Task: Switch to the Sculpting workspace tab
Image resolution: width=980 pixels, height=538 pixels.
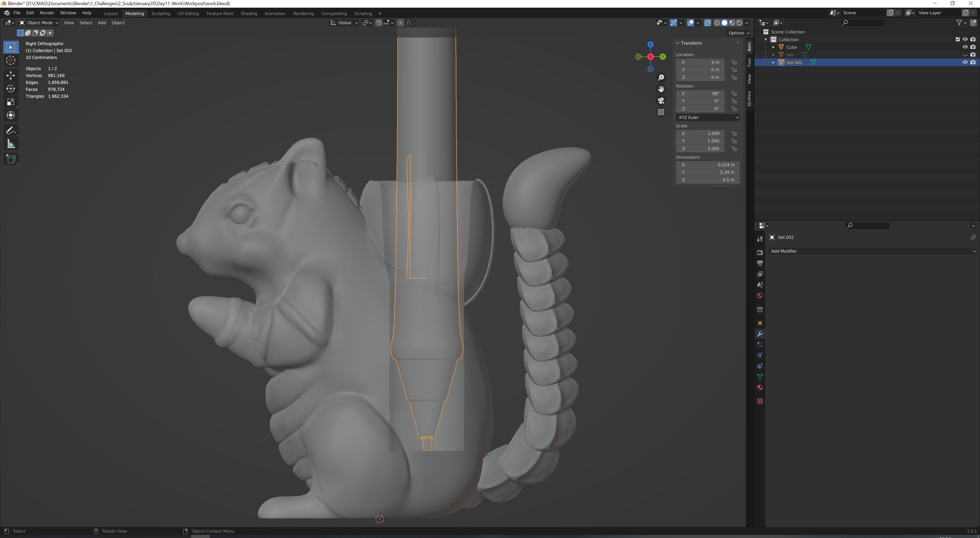Action: click(x=161, y=13)
